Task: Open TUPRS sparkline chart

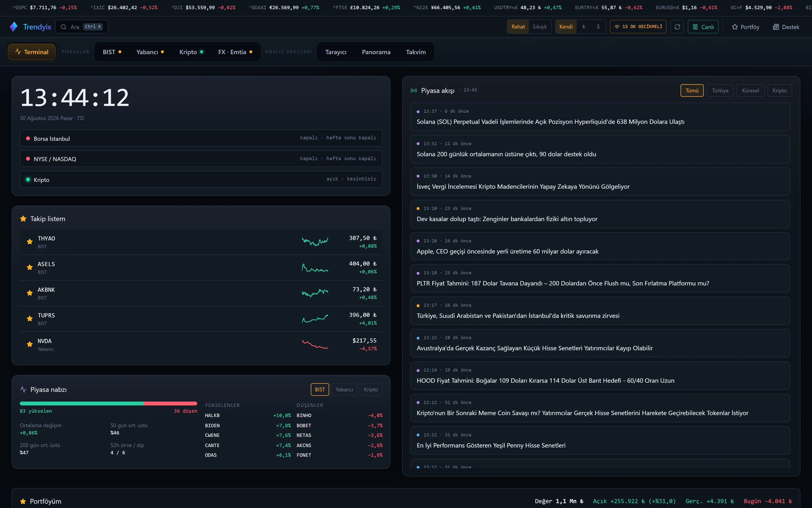Action: (x=315, y=319)
